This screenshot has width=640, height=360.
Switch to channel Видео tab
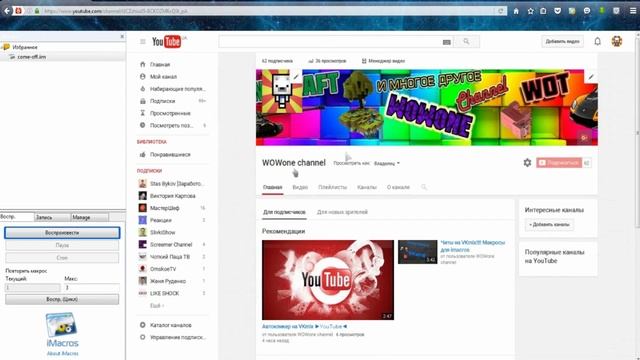coord(300,187)
